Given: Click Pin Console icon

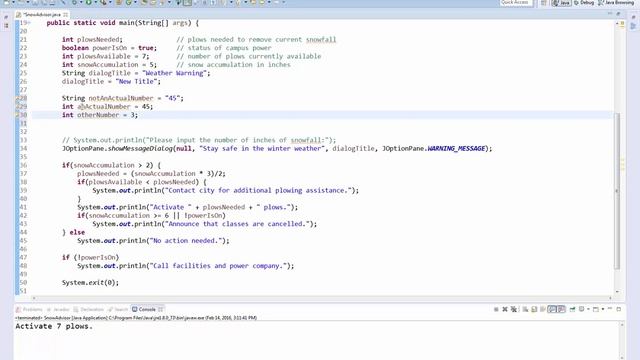Looking at the screenshot, I should [572, 309].
